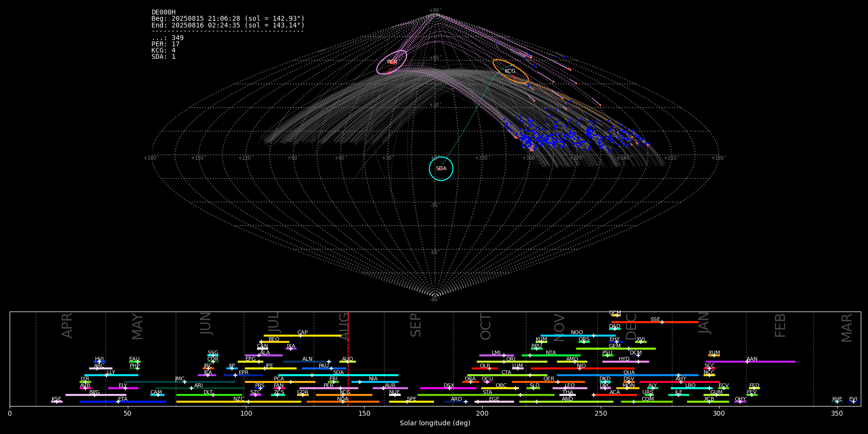Click the DLT green shower bar

click(209, 395)
